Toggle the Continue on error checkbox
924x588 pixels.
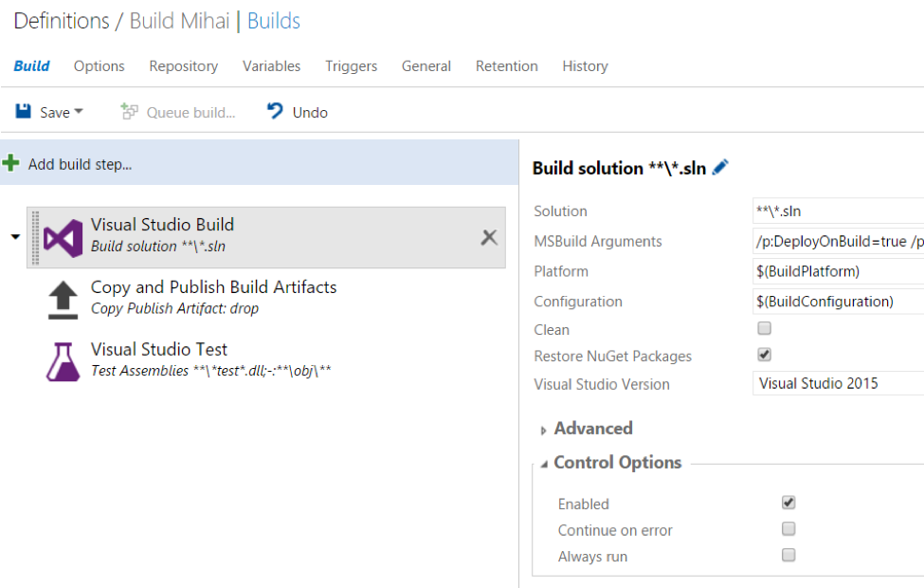click(x=788, y=529)
